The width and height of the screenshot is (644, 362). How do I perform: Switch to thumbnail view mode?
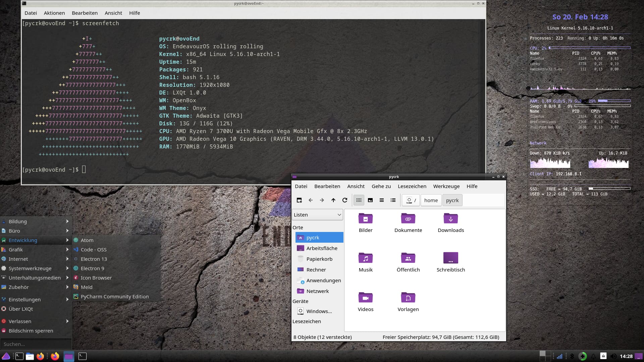coord(370,200)
